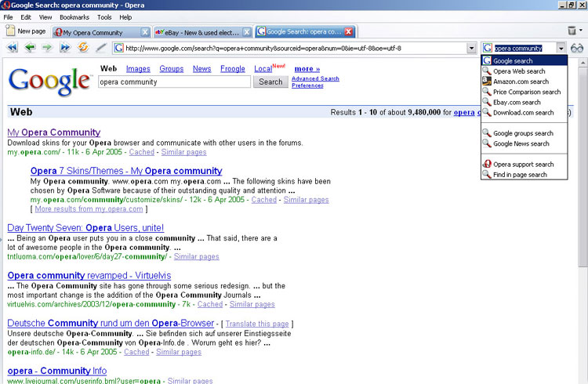Open the Preferences link

[x=307, y=85]
